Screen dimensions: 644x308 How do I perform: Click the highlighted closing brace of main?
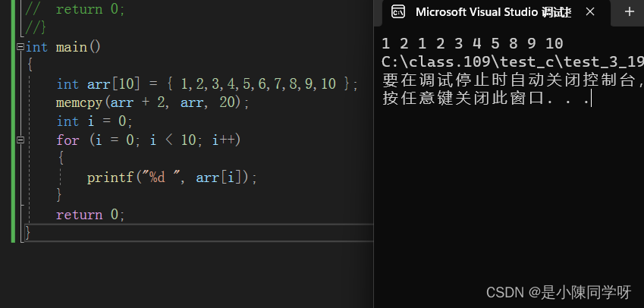click(28, 233)
